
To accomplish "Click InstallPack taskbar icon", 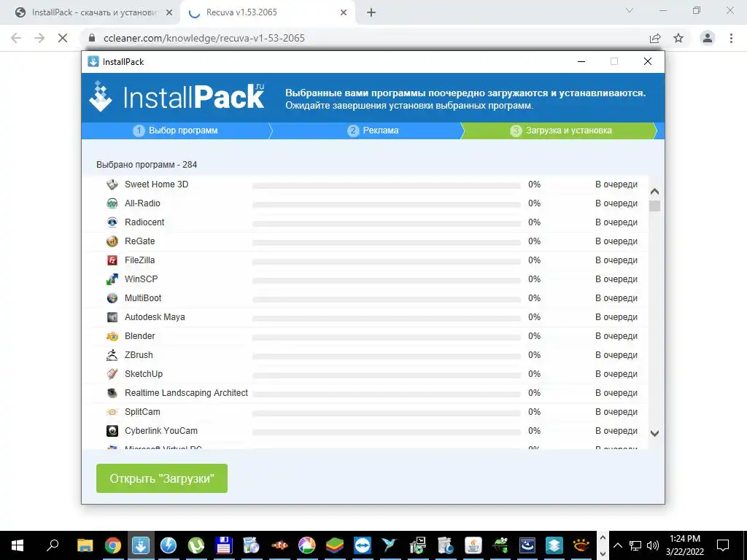I will coord(141,545).
